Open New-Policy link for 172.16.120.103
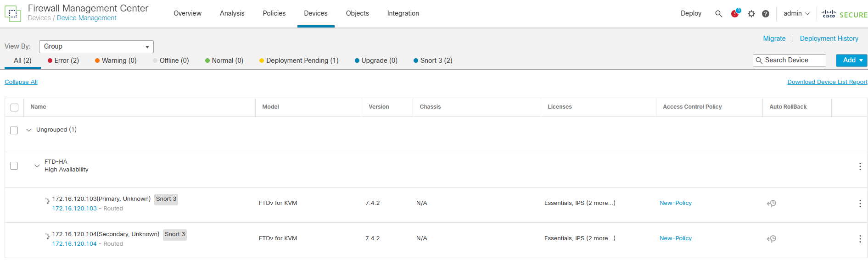The height and width of the screenshot is (265, 868). pos(676,203)
